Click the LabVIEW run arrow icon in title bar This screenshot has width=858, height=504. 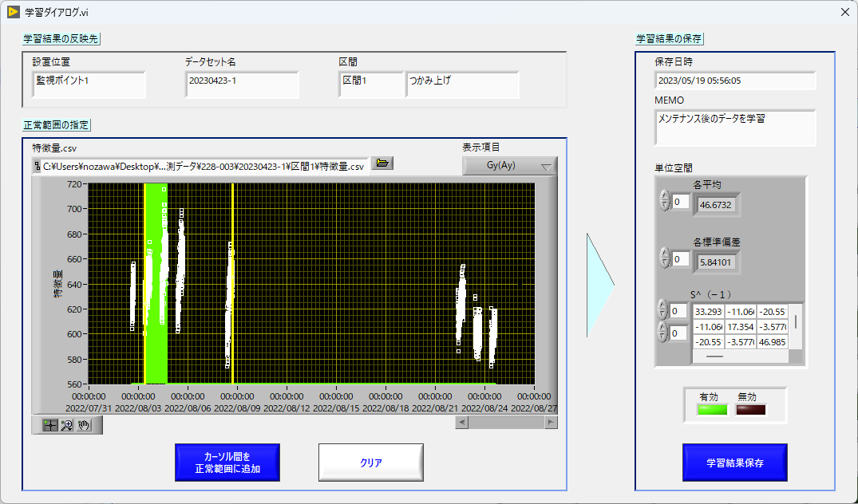pos(14,11)
